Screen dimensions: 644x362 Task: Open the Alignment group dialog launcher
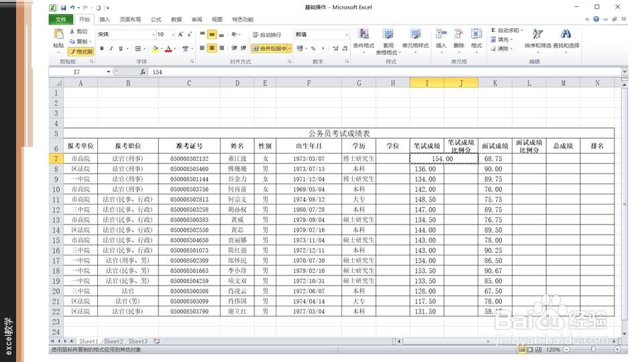pyautogui.click(x=289, y=62)
